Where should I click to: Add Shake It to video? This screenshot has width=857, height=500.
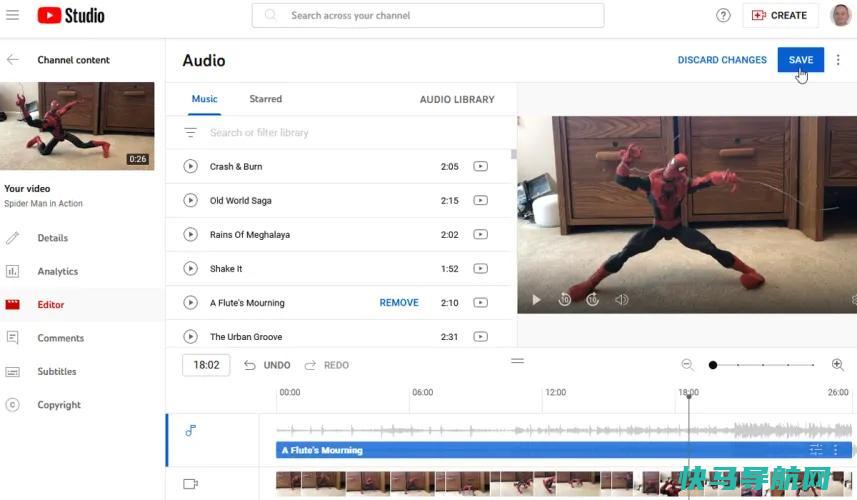point(480,268)
